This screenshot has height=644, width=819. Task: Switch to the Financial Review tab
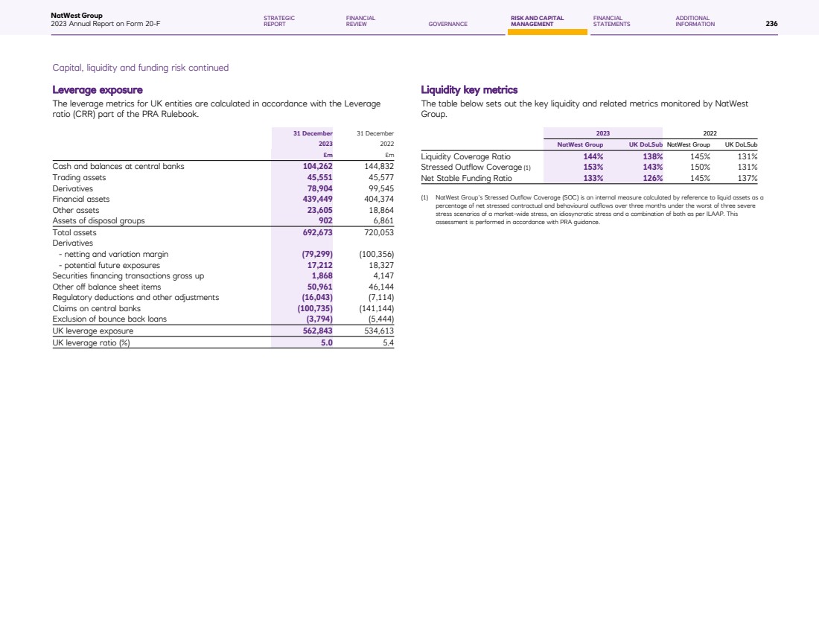pyautogui.click(x=360, y=21)
